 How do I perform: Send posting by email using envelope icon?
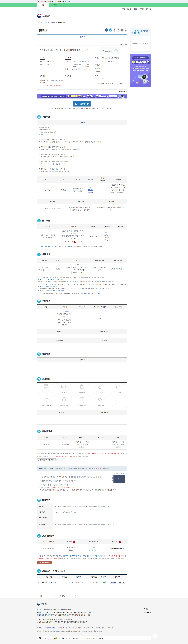point(122,30)
